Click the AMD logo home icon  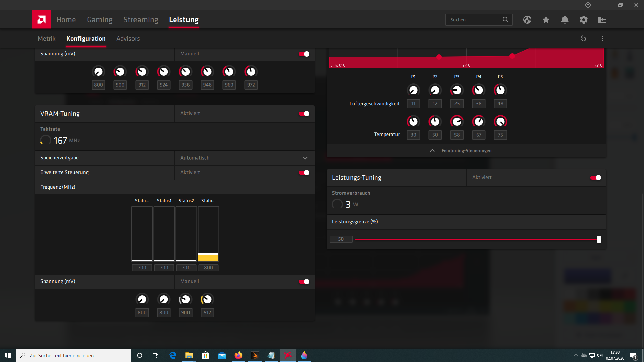pyautogui.click(x=41, y=20)
